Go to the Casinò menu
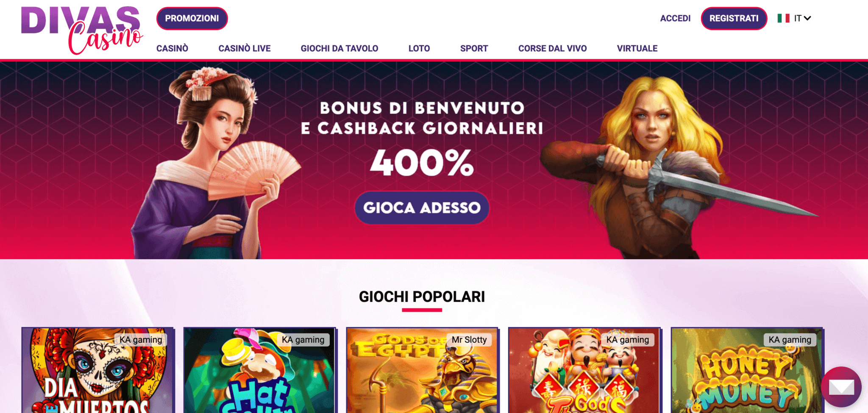 (x=172, y=49)
